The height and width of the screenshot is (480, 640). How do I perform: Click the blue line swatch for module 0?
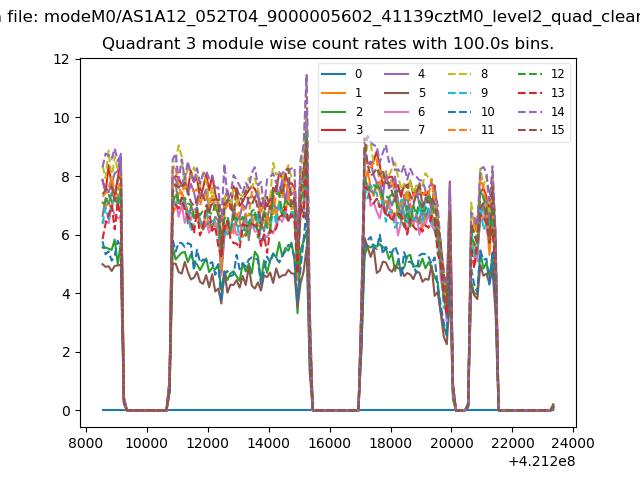tap(336, 74)
